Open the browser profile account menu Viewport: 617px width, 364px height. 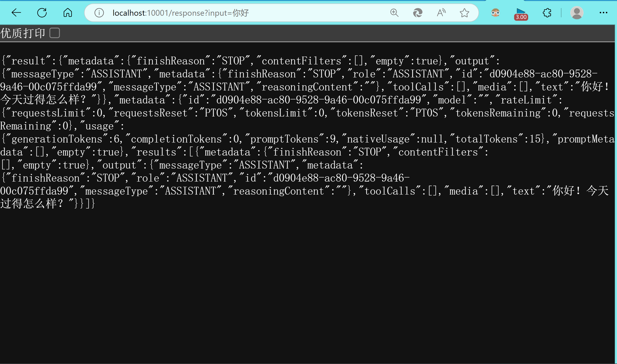(577, 13)
